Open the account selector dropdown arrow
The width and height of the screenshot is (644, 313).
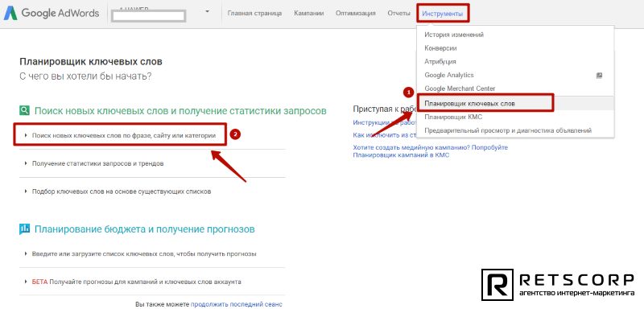click(207, 11)
